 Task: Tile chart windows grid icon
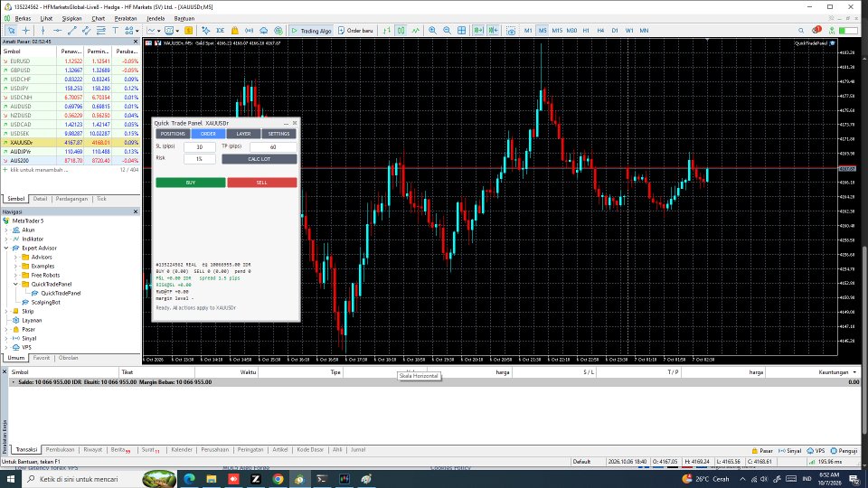461,31
